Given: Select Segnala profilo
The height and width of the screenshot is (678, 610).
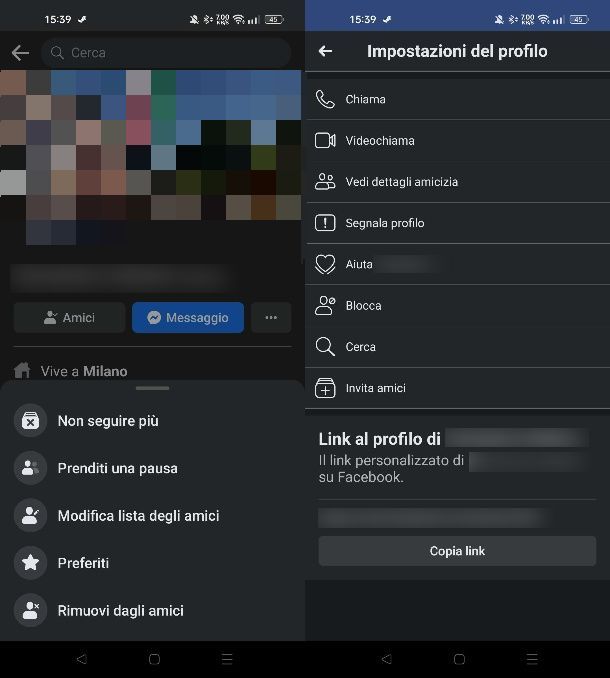Looking at the screenshot, I should tap(457, 223).
